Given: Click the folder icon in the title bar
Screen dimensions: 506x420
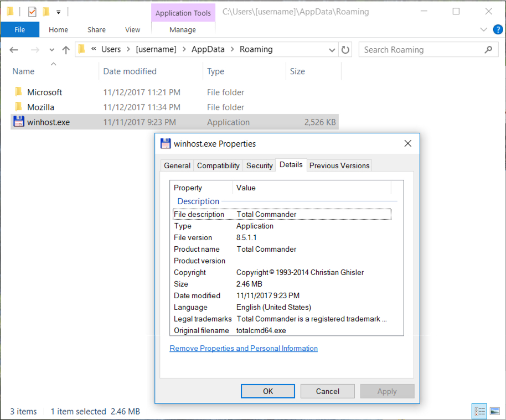Looking at the screenshot, I should (x=11, y=12).
